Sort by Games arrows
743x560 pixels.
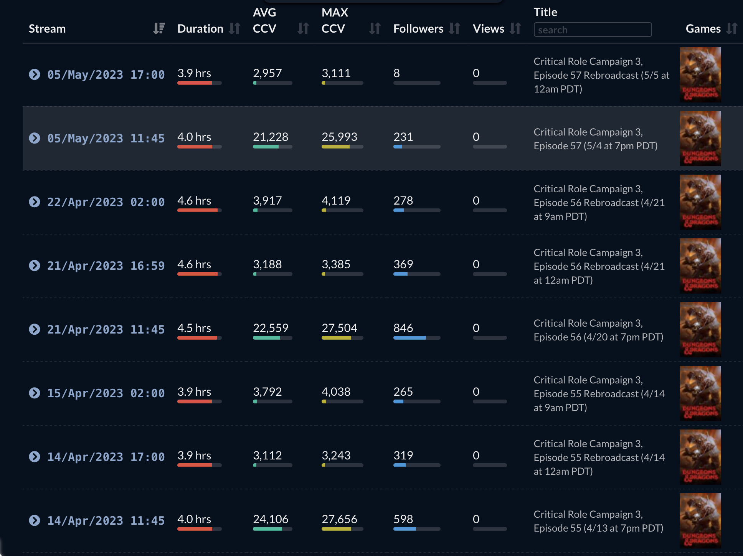[x=732, y=28]
